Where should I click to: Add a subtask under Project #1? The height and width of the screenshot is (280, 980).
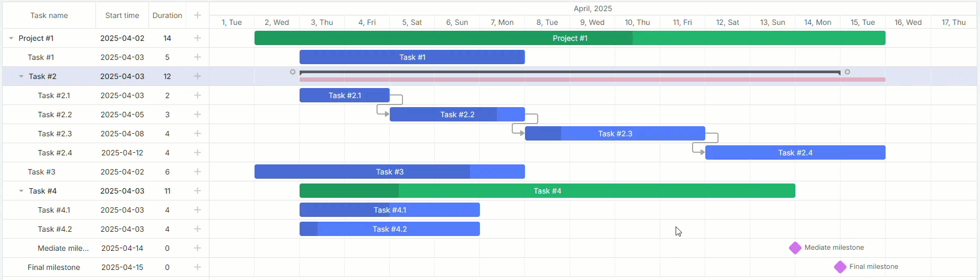[197, 38]
